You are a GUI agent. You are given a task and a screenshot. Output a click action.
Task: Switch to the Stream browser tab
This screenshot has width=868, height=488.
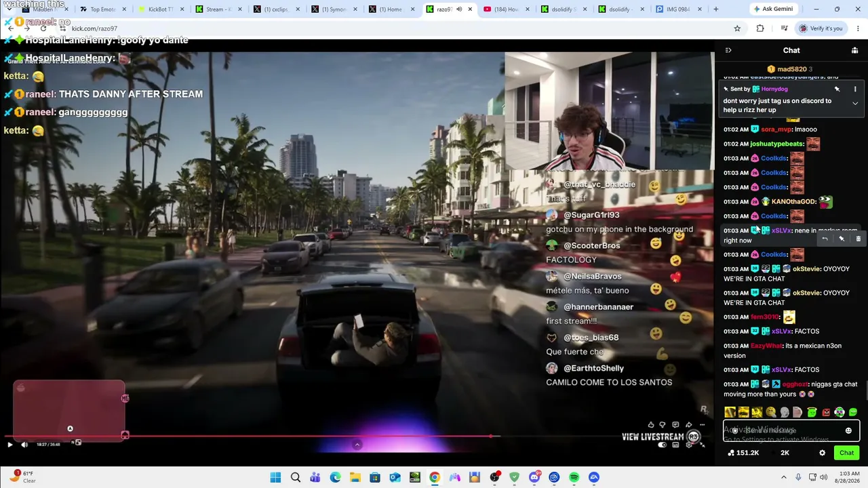click(218, 9)
